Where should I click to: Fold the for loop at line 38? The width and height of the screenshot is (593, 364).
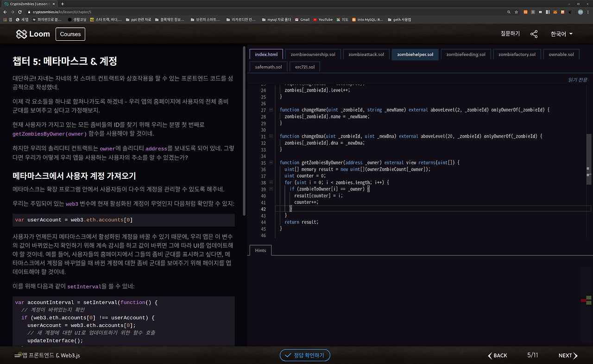coord(271,182)
